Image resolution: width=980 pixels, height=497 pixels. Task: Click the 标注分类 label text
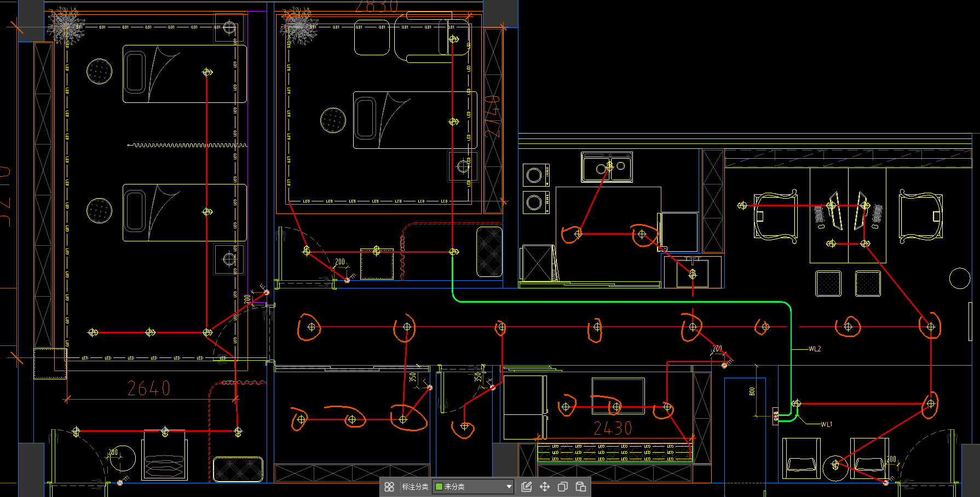415,487
